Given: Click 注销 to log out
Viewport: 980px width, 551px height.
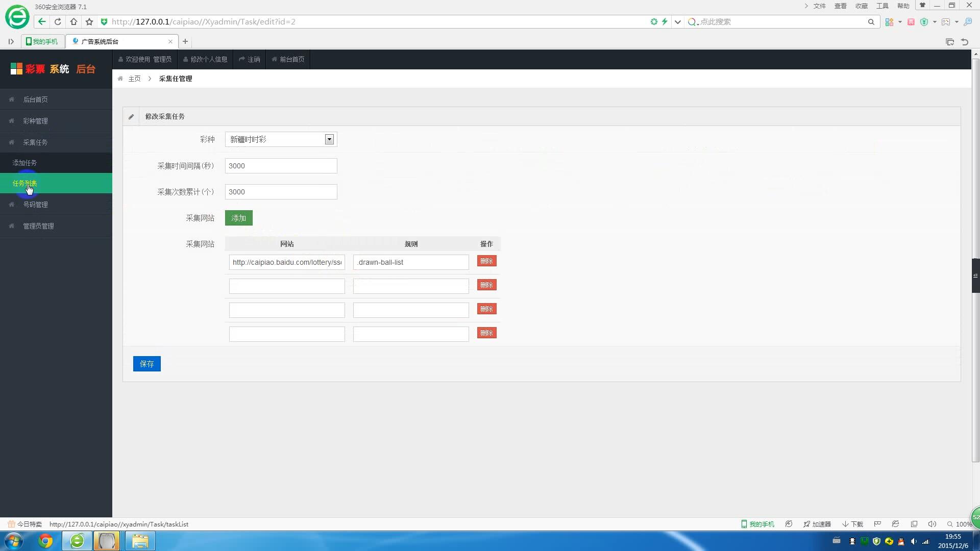Looking at the screenshot, I should point(250,59).
